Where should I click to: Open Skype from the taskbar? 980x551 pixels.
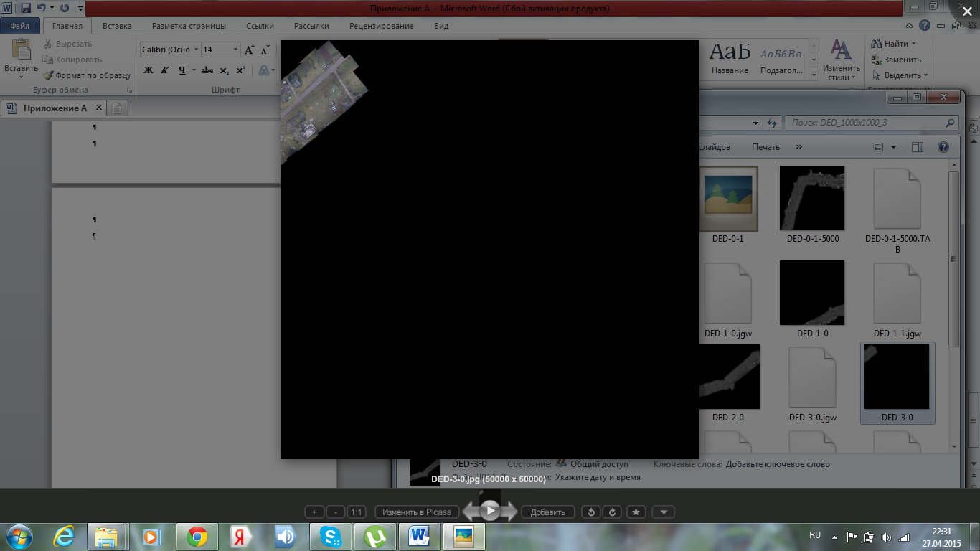331,537
